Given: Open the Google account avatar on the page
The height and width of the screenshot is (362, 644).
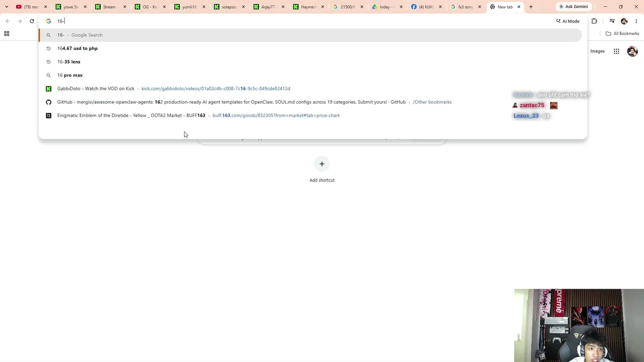Looking at the screenshot, I should pyautogui.click(x=632, y=51).
